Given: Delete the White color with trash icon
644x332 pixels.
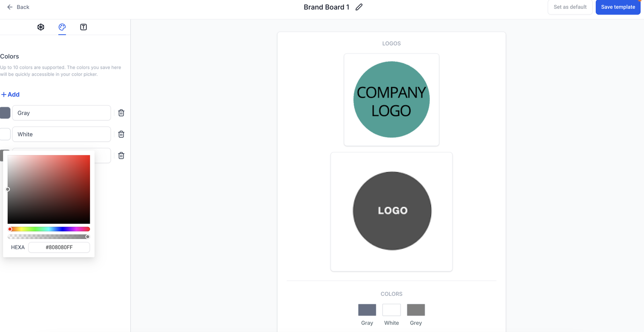Looking at the screenshot, I should click(121, 134).
